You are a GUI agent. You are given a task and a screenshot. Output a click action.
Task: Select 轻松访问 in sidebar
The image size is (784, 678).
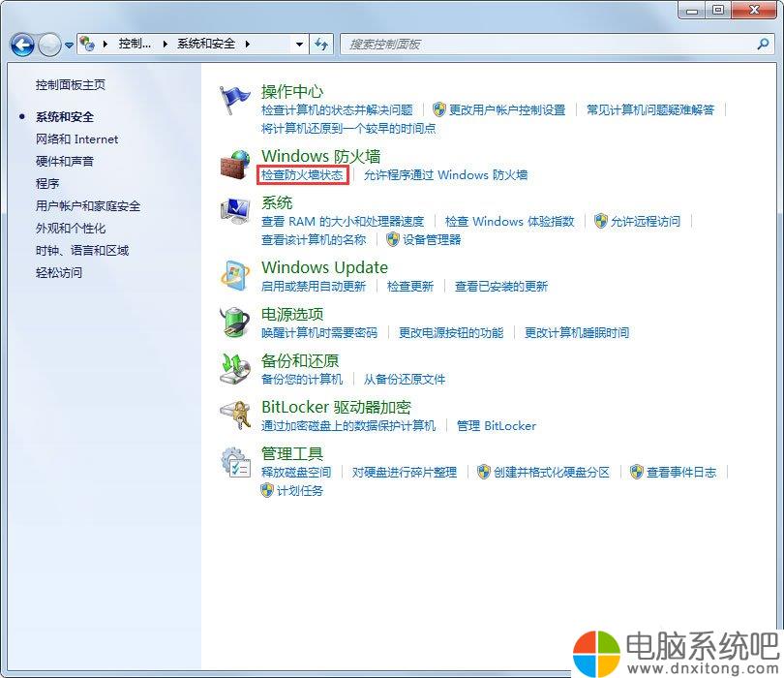(x=59, y=273)
